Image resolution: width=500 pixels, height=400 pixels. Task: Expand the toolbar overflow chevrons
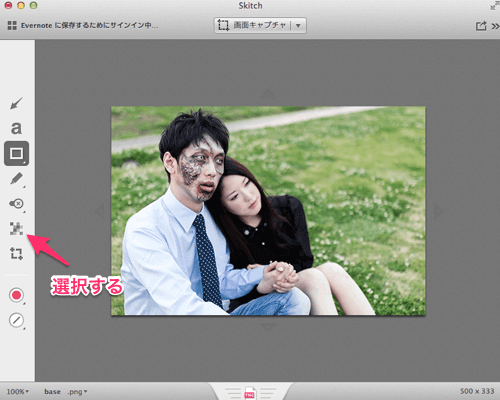point(495,26)
